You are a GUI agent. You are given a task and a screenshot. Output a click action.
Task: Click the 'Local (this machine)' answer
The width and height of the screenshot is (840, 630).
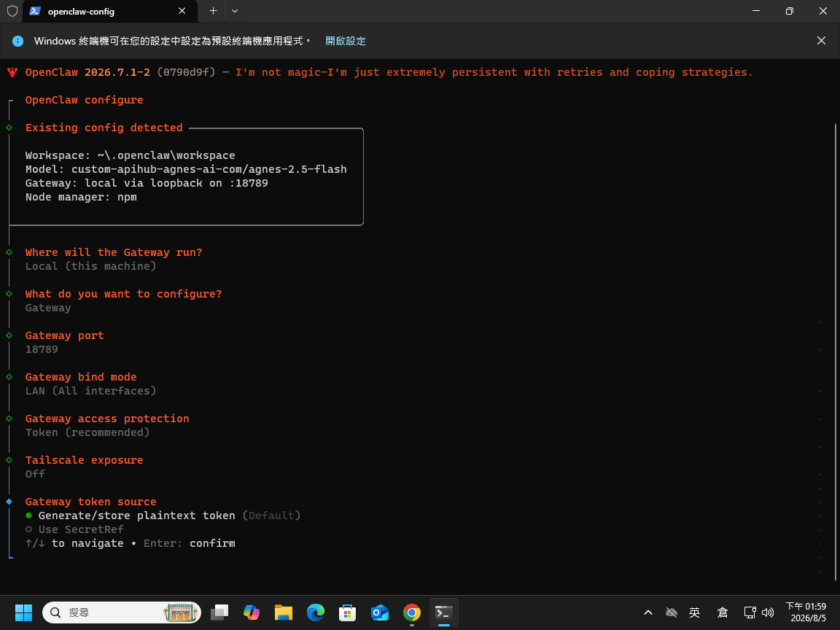[x=90, y=266]
